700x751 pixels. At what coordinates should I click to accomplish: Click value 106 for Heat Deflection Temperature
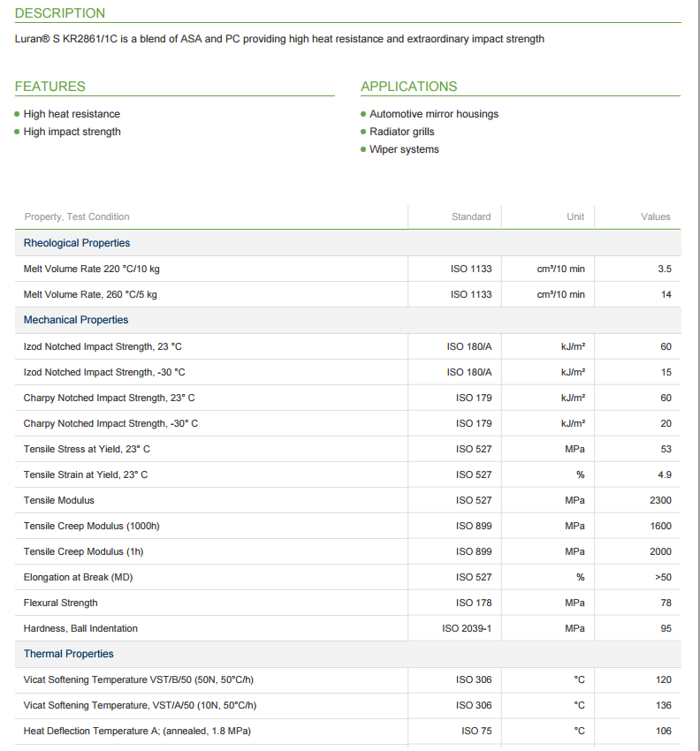click(x=664, y=731)
